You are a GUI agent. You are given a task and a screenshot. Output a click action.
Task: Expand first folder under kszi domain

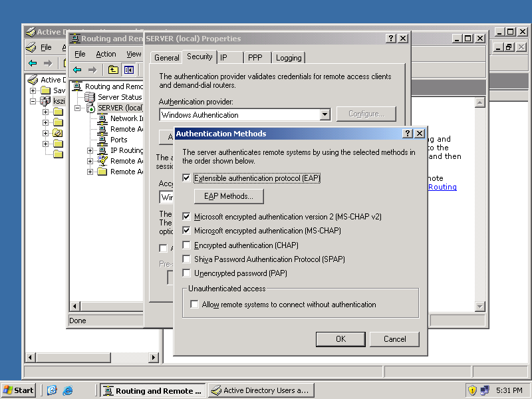click(45, 112)
